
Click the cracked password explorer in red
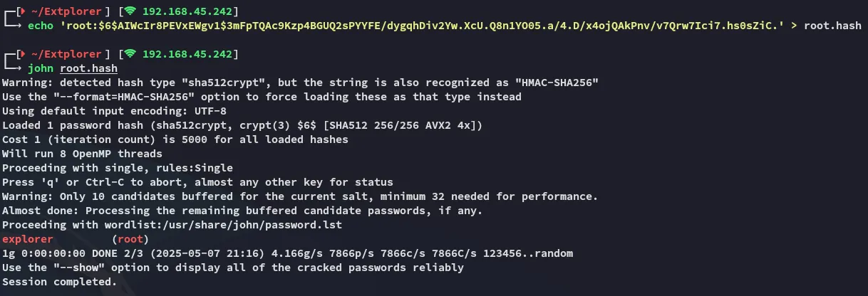pos(28,239)
